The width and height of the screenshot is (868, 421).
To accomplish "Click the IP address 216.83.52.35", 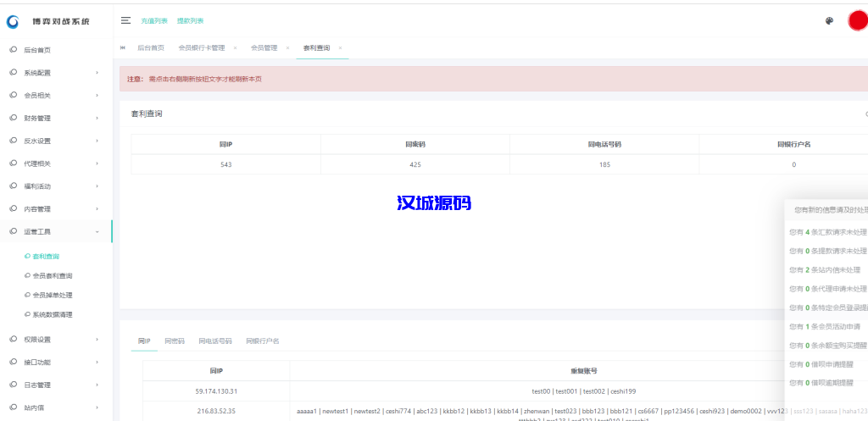I will coord(216,411).
